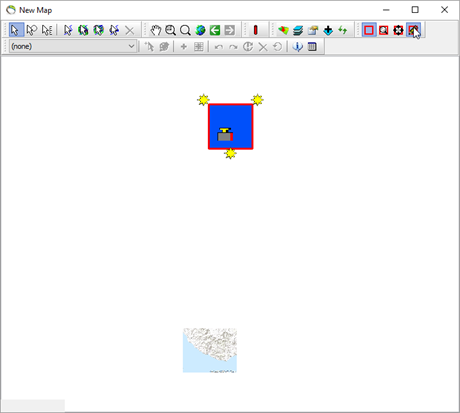Viewport: 460px width, 413px height.
Task: Activate the hand pan tool
Action: click(x=155, y=30)
